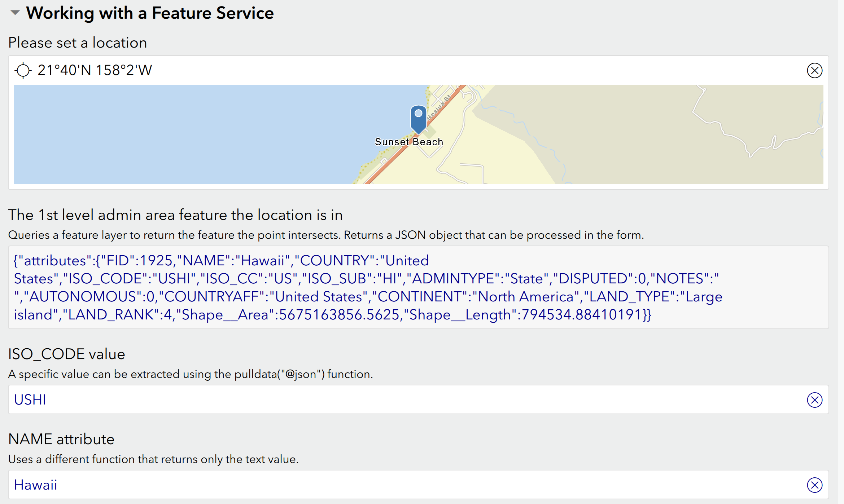
Task: Click the NAME attribute label
Action: point(61,439)
